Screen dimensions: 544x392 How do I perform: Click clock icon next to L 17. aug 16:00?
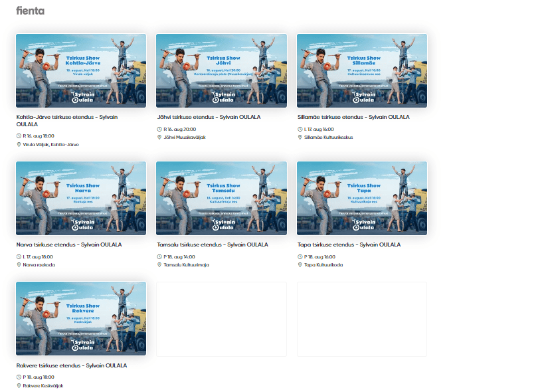[x=300, y=129]
